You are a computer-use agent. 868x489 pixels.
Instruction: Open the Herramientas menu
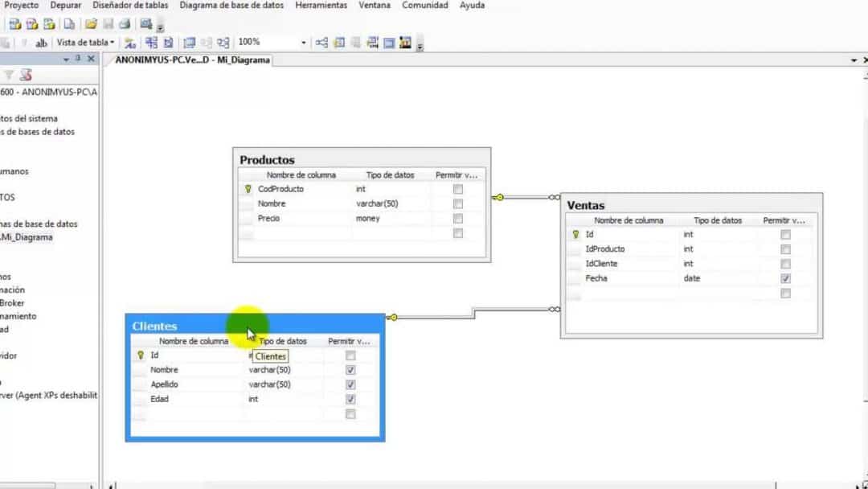click(321, 6)
